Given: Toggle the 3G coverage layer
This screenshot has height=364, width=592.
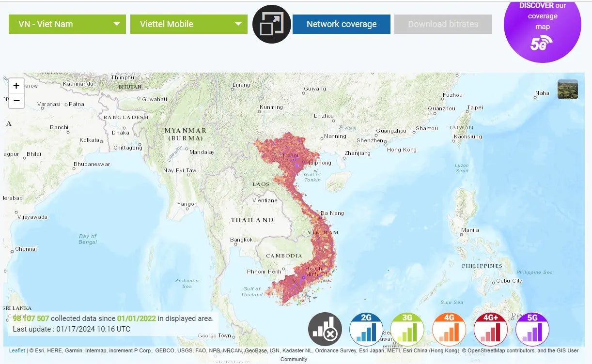Looking at the screenshot, I should 407,329.
